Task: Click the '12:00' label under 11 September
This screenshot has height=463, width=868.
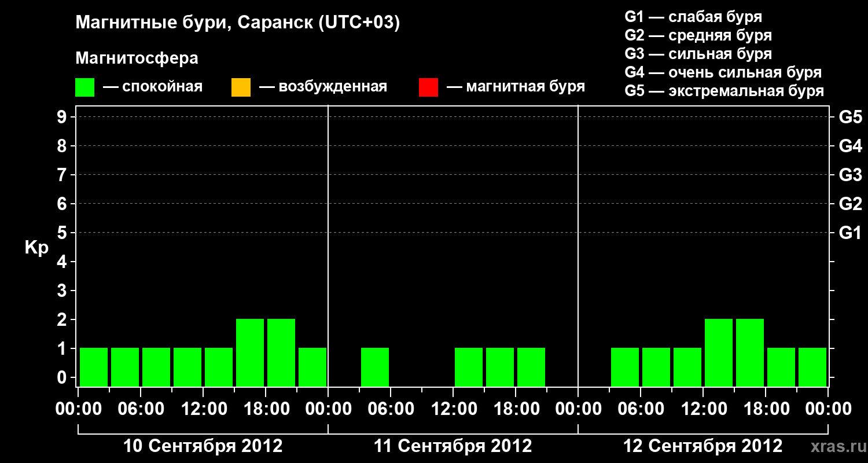Action: [453, 409]
